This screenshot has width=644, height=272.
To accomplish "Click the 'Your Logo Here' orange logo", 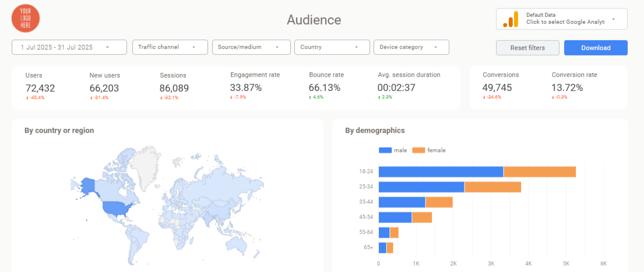I will pos(26,18).
